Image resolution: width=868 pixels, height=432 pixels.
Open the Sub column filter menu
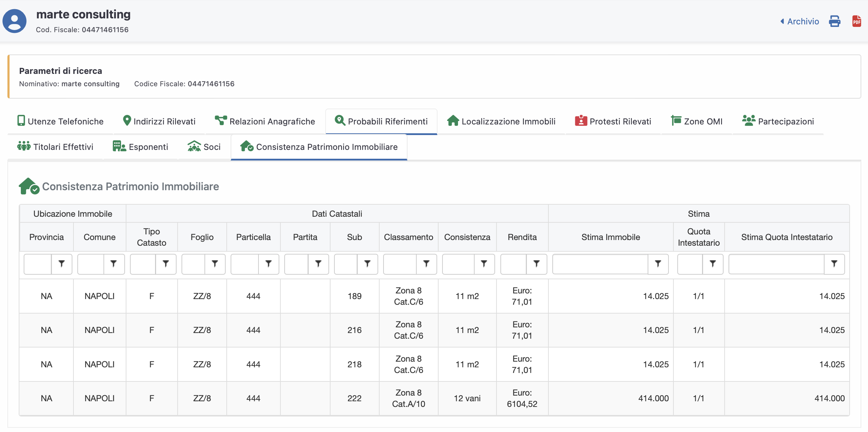tap(367, 264)
